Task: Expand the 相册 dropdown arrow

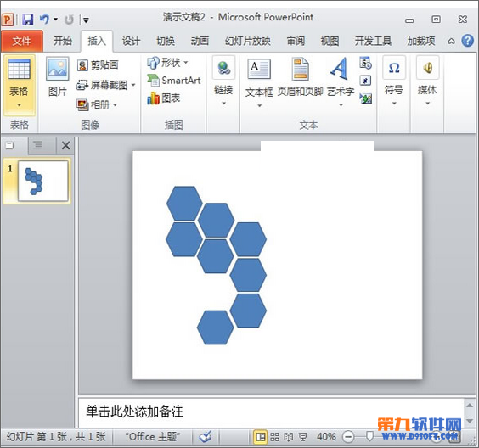Action: (115, 105)
